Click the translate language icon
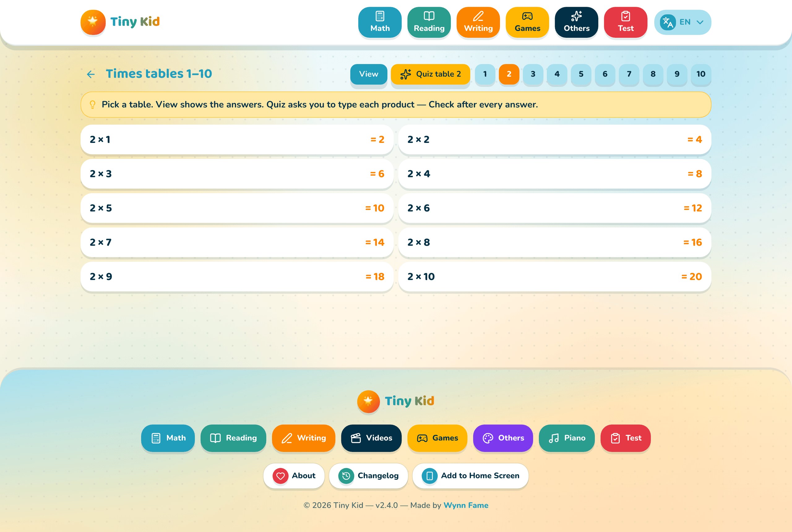792x532 pixels. pyautogui.click(x=667, y=22)
